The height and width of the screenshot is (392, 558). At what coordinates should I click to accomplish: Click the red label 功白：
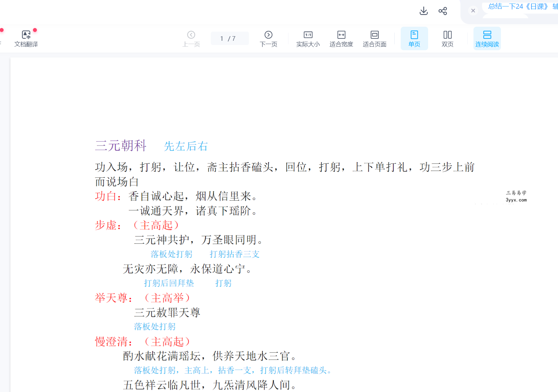(x=108, y=196)
